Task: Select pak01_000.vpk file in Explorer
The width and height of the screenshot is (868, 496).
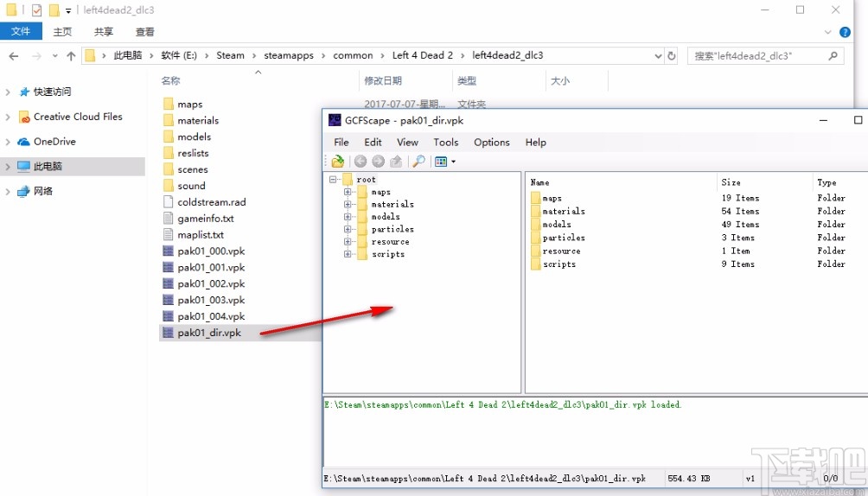Action: point(211,251)
